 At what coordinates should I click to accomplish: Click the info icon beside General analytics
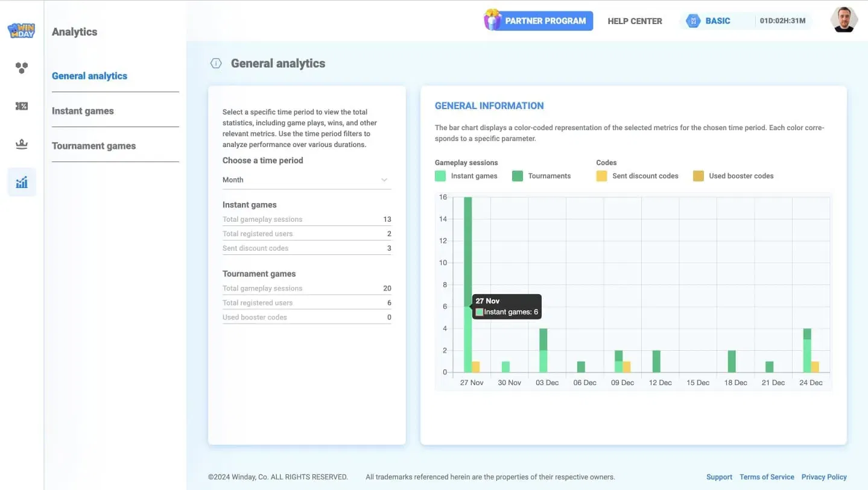216,63
